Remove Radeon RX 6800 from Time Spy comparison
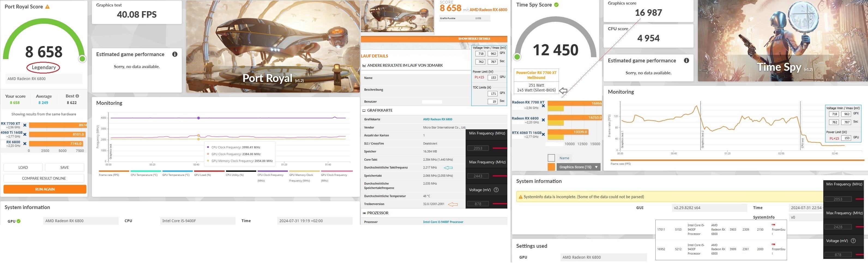Screen dimensions: 868x263 click(x=543, y=120)
